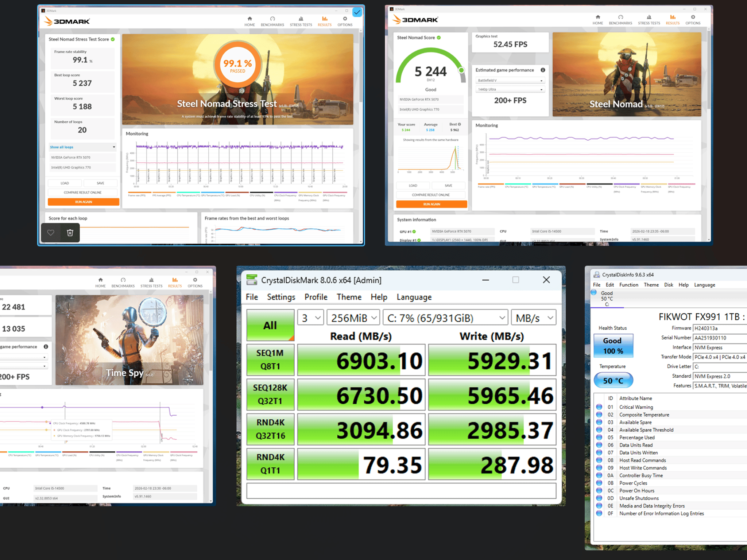Click OPTIONS gear in Time Spy window
747x560 pixels.
[x=195, y=283]
